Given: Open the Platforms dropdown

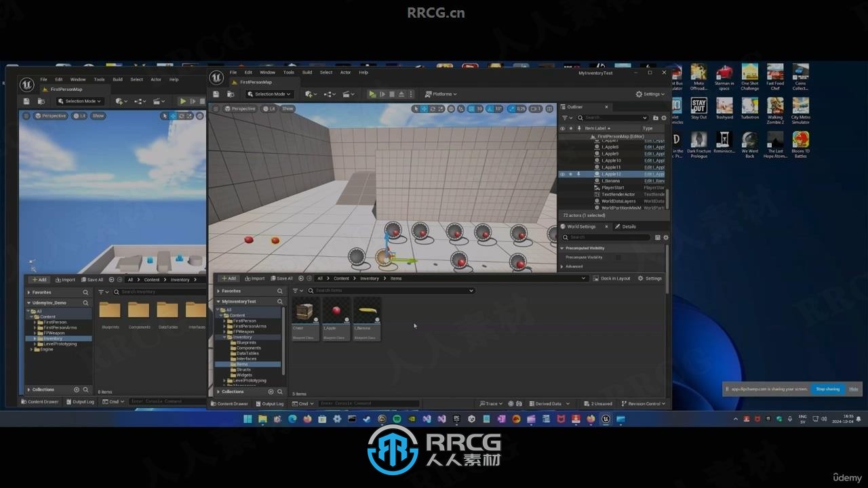Looking at the screenshot, I should [x=441, y=94].
